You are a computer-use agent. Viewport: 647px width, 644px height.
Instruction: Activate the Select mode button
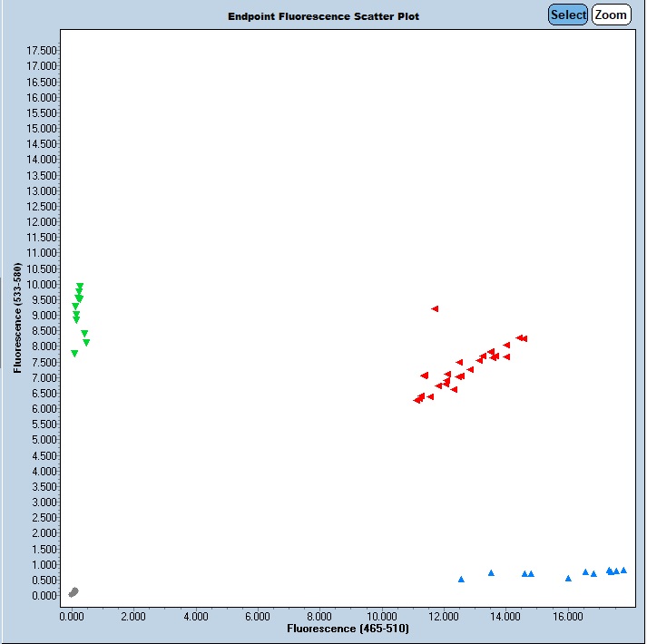click(568, 15)
